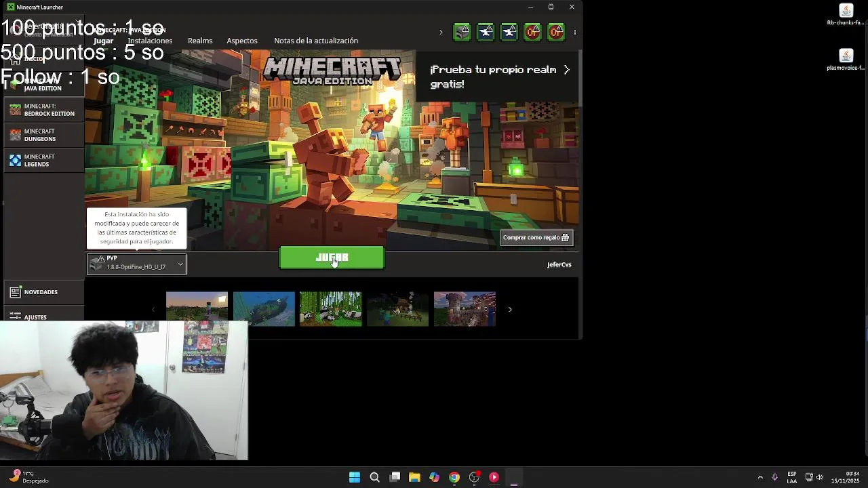The width and height of the screenshot is (868, 488).
Task: Click the Novedades newspaper icon
Action: 15,292
